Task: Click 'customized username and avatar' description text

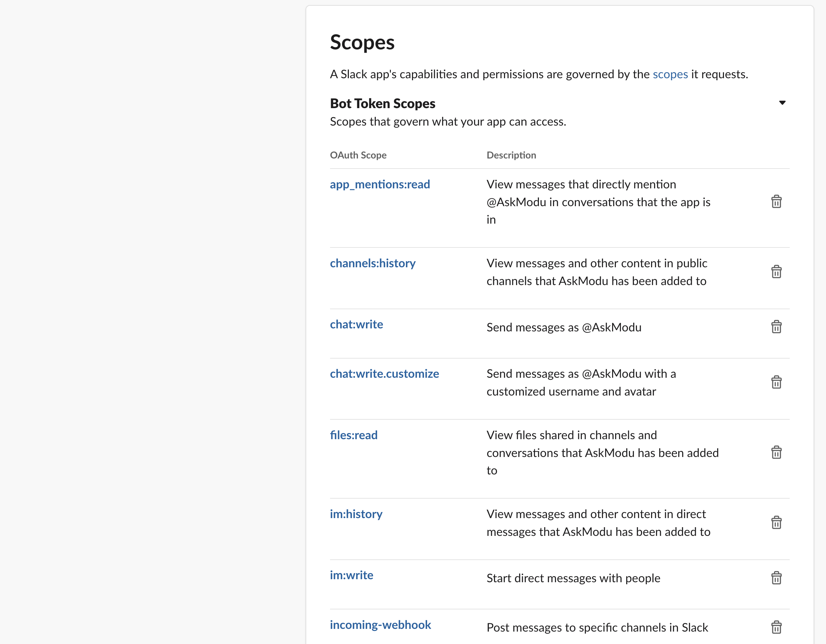Action: coord(571,392)
